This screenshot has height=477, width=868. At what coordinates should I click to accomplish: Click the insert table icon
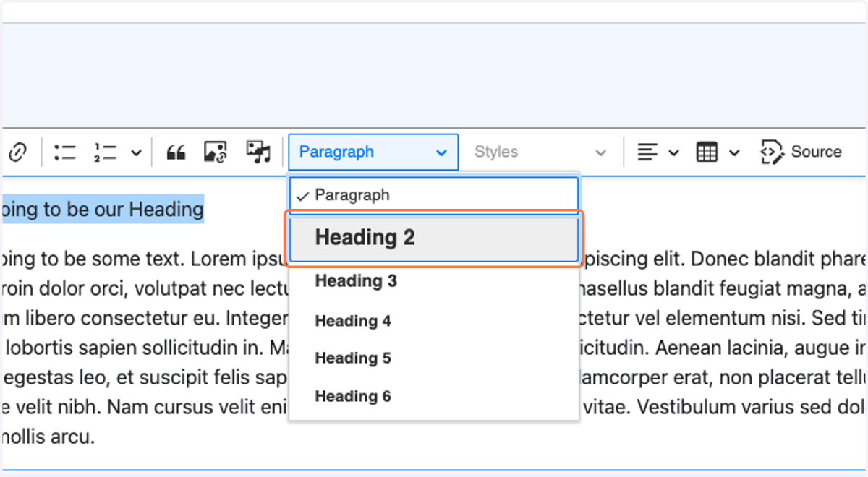pos(707,152)
